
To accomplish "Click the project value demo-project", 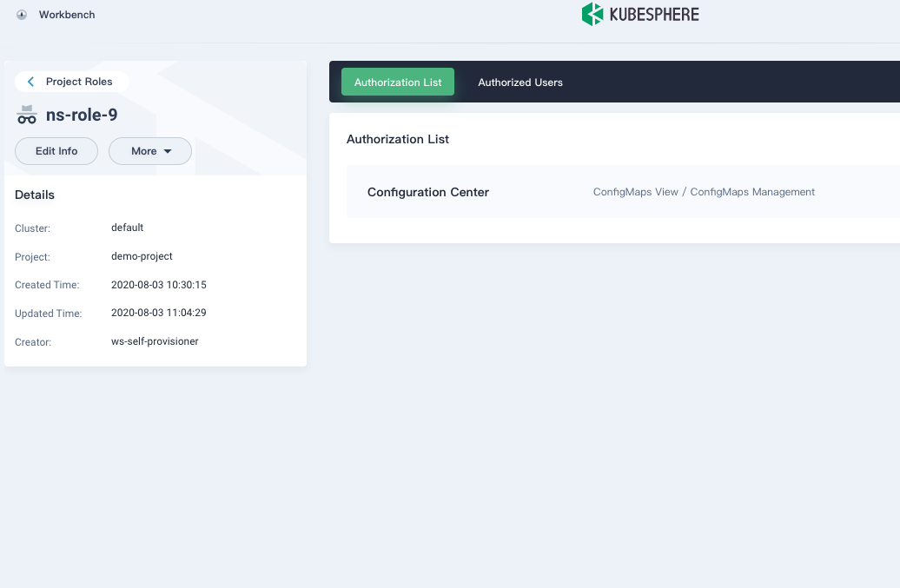I will [x=142, y=256].
